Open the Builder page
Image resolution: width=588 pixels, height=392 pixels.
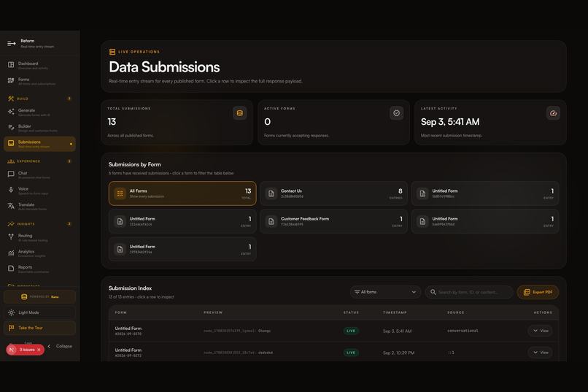coord(39,128)
